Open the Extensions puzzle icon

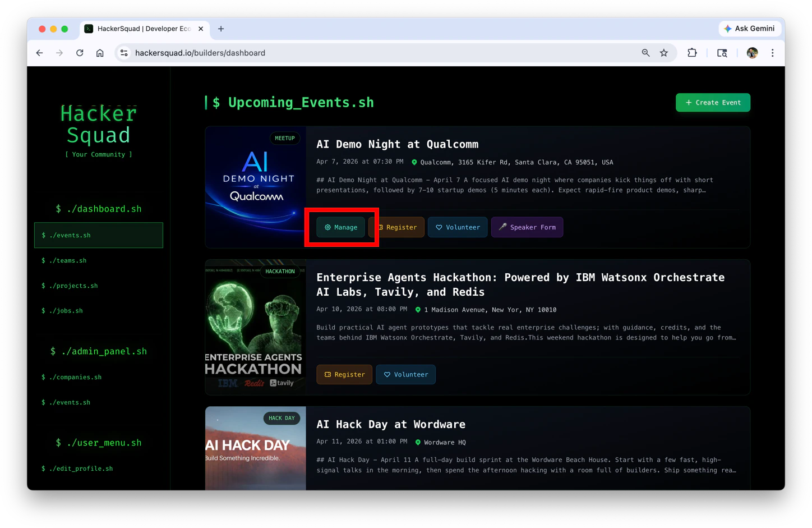[x=692, y=53]
